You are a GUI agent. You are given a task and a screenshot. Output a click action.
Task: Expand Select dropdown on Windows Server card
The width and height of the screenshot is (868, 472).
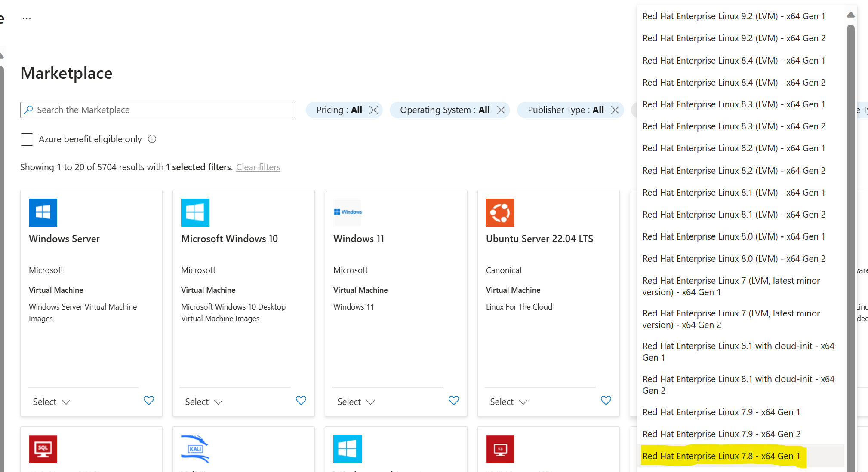pos(51,402)
